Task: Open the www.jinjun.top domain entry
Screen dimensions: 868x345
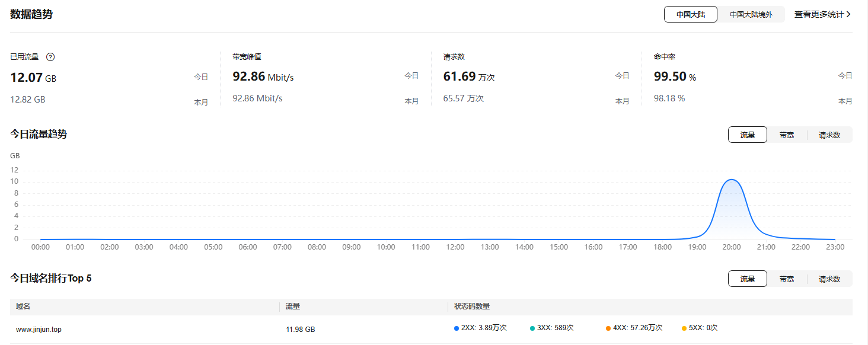Action: pyautogui.click(x=39, y=329)
